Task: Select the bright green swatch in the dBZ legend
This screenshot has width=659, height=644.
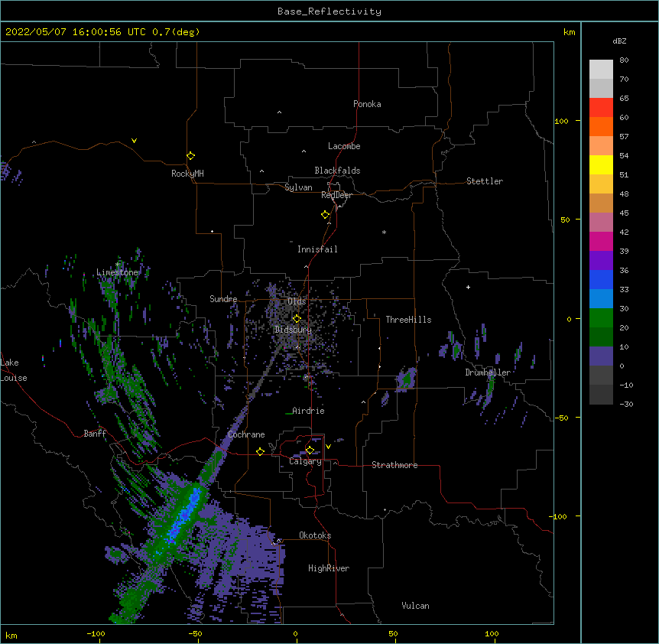Action: click(601, 318)
